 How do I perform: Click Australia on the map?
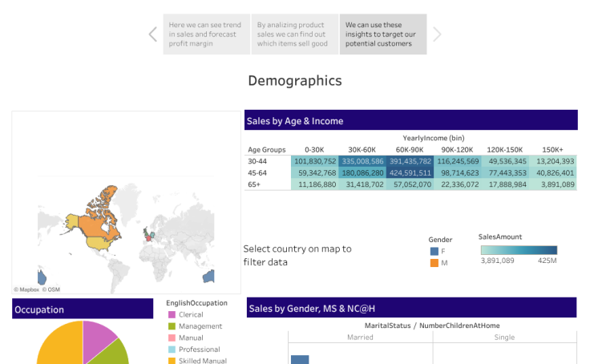coord(208,277)
